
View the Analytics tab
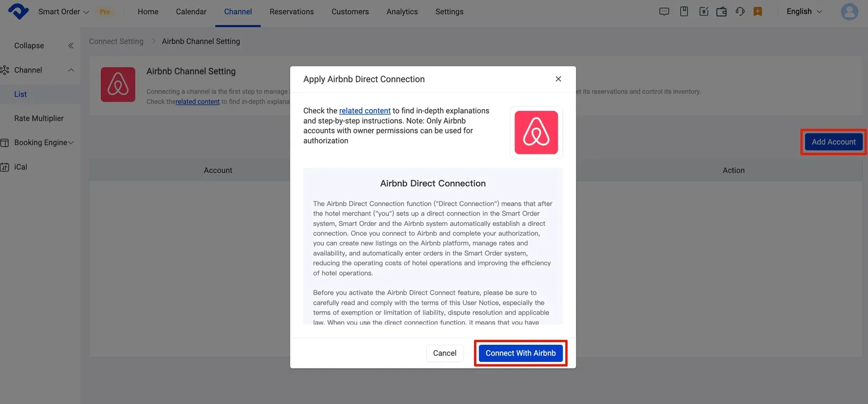click(x=402, y=11)
